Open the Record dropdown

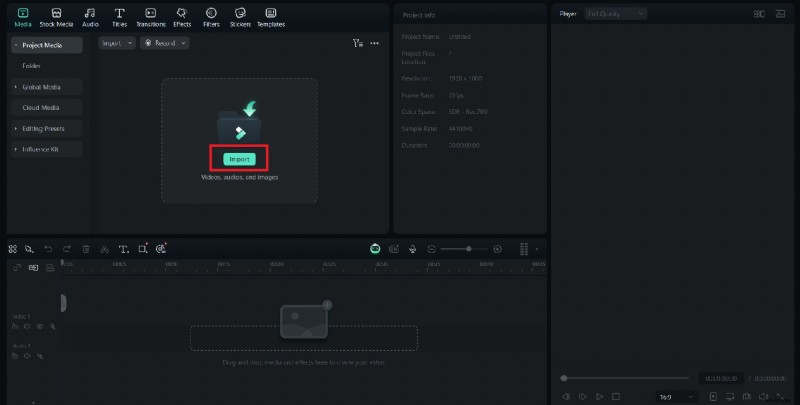pos(164,43)
